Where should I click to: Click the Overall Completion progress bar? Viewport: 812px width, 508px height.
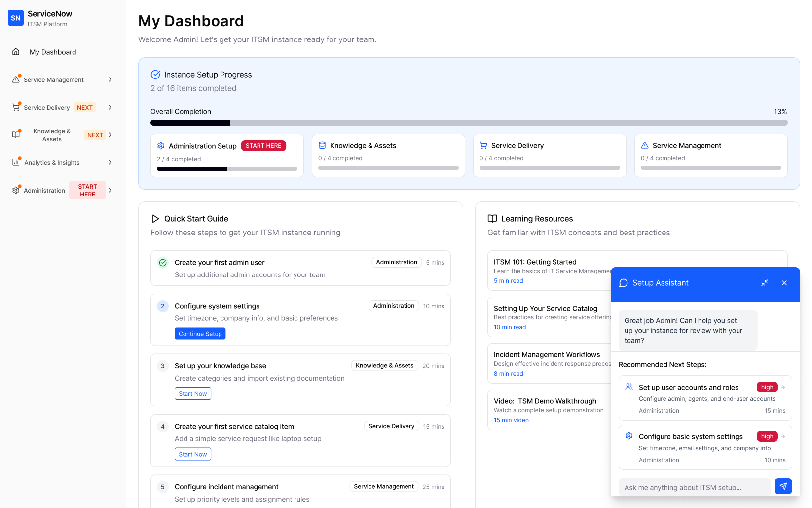(x=469, y=123)
